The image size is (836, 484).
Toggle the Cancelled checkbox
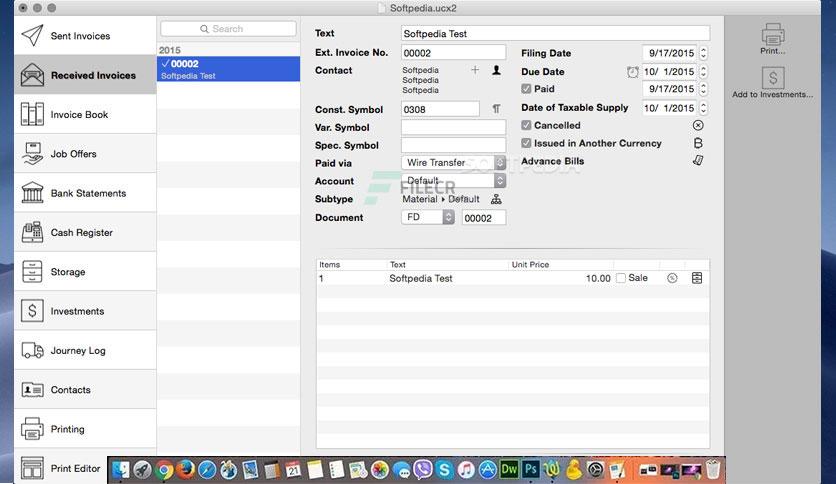[526, 125]
